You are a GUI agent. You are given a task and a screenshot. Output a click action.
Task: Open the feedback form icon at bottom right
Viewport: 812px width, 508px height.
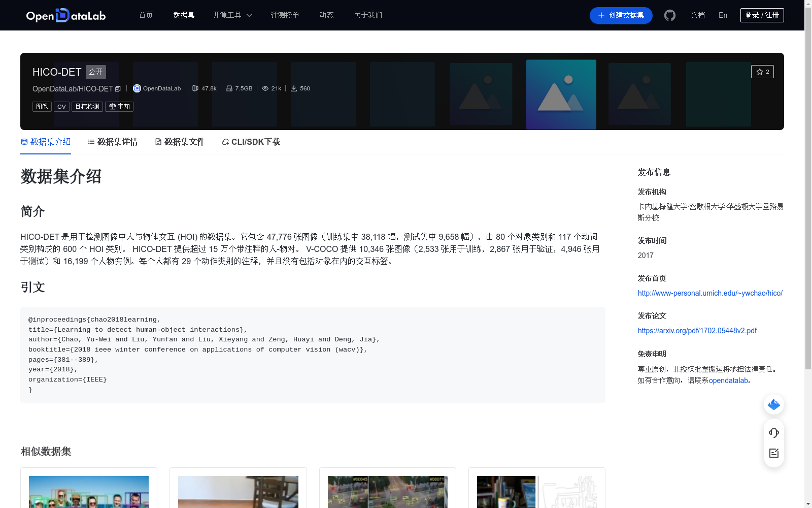(x=773, y=453)
